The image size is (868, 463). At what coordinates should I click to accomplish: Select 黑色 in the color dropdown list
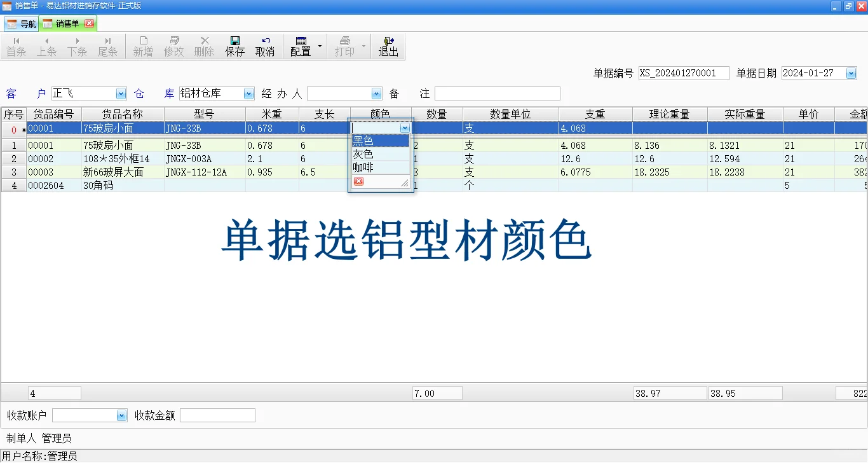[363, 140]
